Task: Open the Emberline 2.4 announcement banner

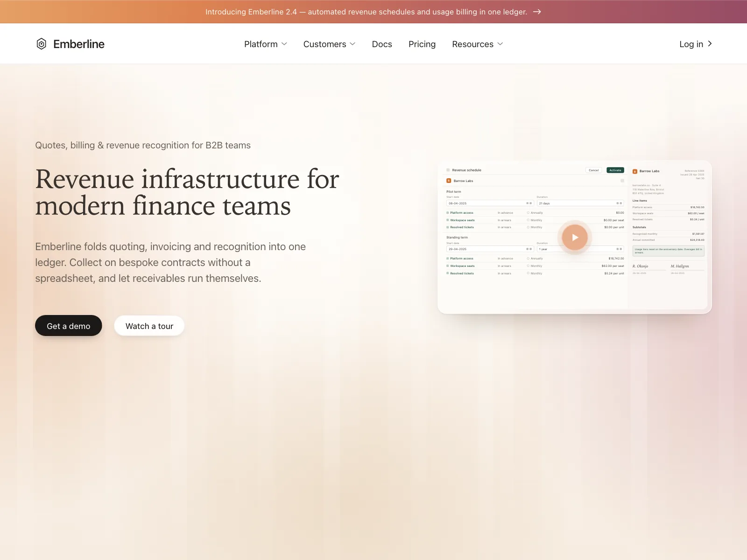Action: click(373, 12)
